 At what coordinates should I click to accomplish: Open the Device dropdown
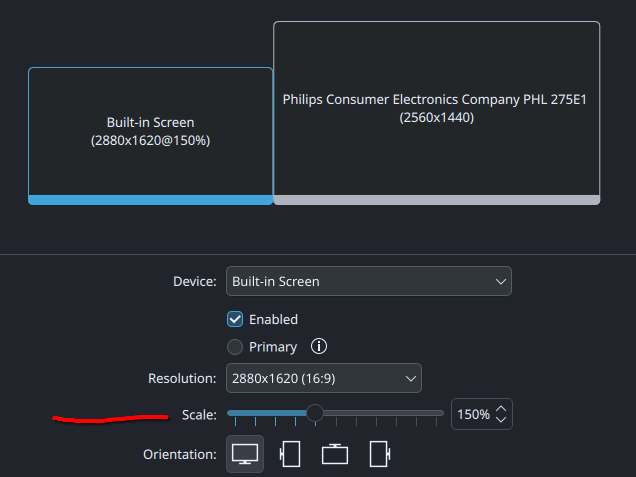369,281
